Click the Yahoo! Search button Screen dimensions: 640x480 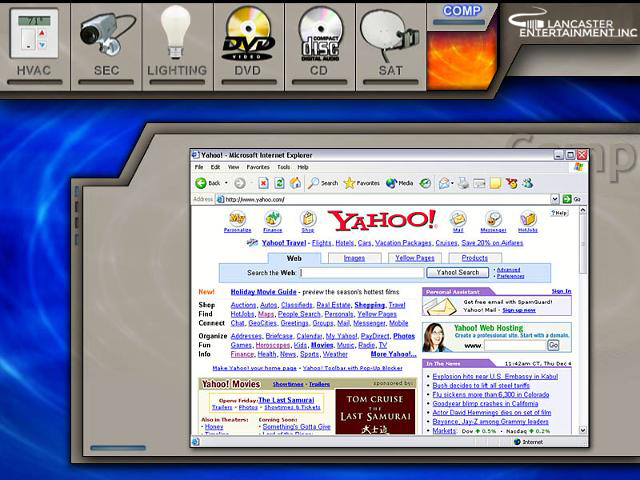(457, 272)
